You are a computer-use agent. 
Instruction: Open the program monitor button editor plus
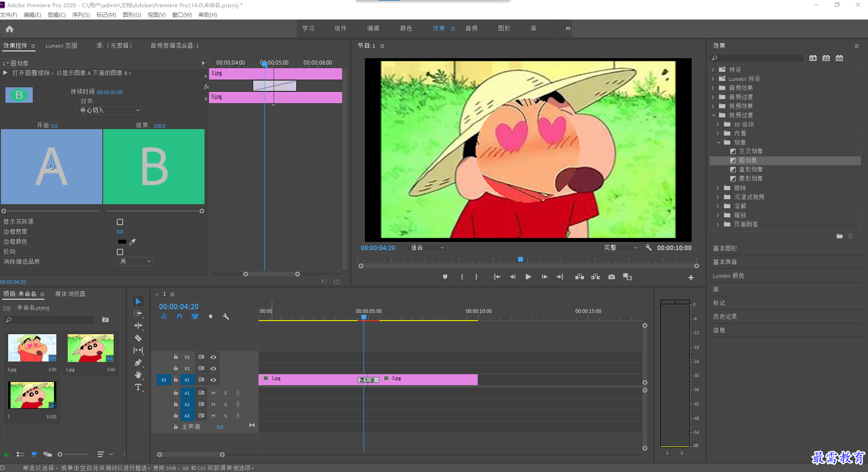[691, 277]
